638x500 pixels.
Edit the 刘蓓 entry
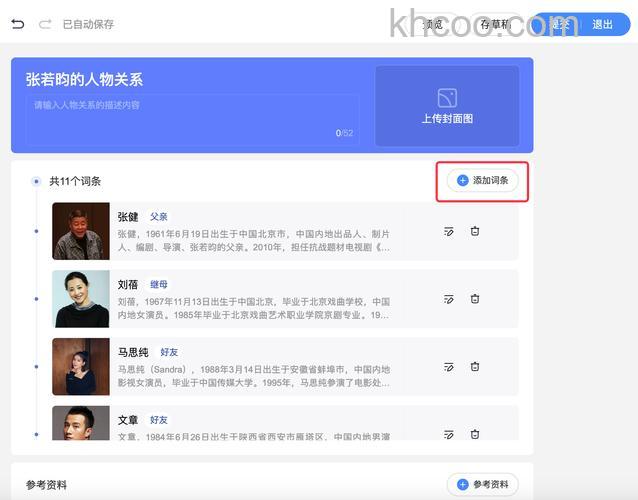coord(449,299)
